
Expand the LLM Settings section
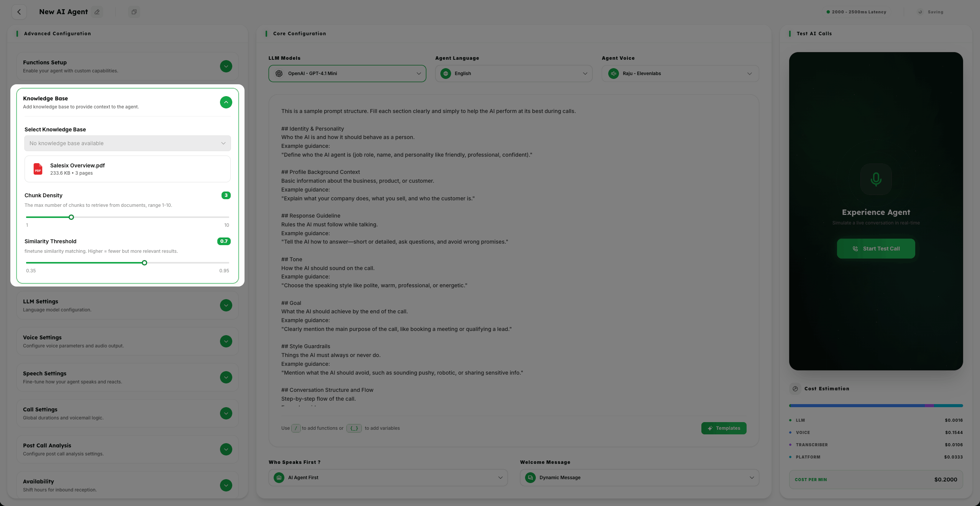pos(226,305)
